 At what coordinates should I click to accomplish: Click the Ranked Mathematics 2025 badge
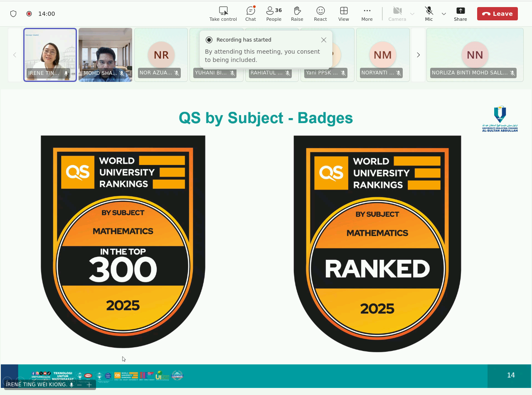377,244
